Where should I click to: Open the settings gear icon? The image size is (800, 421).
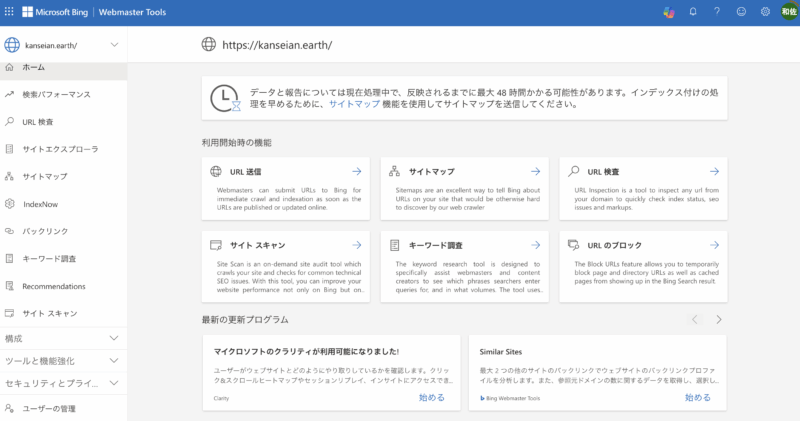(x=765, y=12)
